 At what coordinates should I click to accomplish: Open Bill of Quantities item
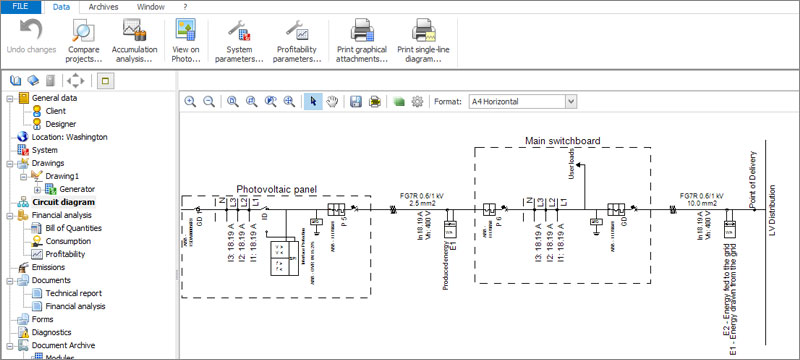[73, 228]
